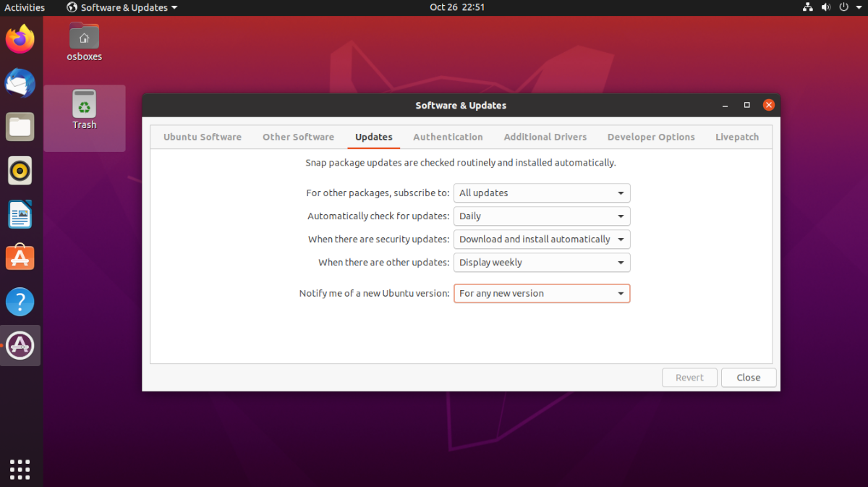Image resolution: width=868 pixels, height=487 pixels.
Task: Start Rhythmbox music player
Action: click(20, 171)
